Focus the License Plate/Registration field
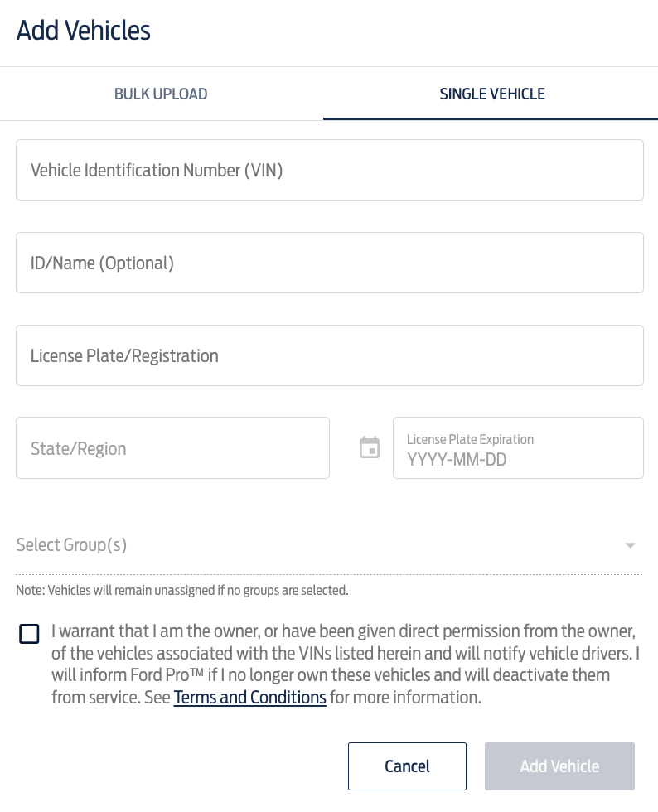Image resolution: width=658 pixels, height=812 pixels. click(x=329, y=355)
